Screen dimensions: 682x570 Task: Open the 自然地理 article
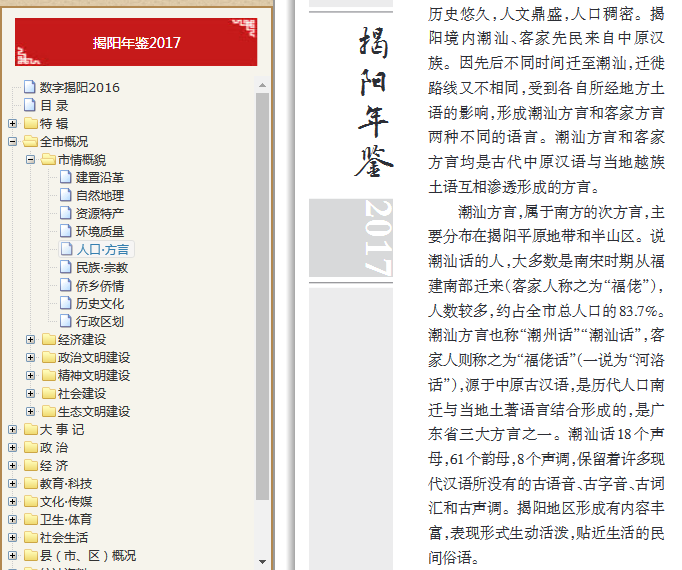click(100, 195)
